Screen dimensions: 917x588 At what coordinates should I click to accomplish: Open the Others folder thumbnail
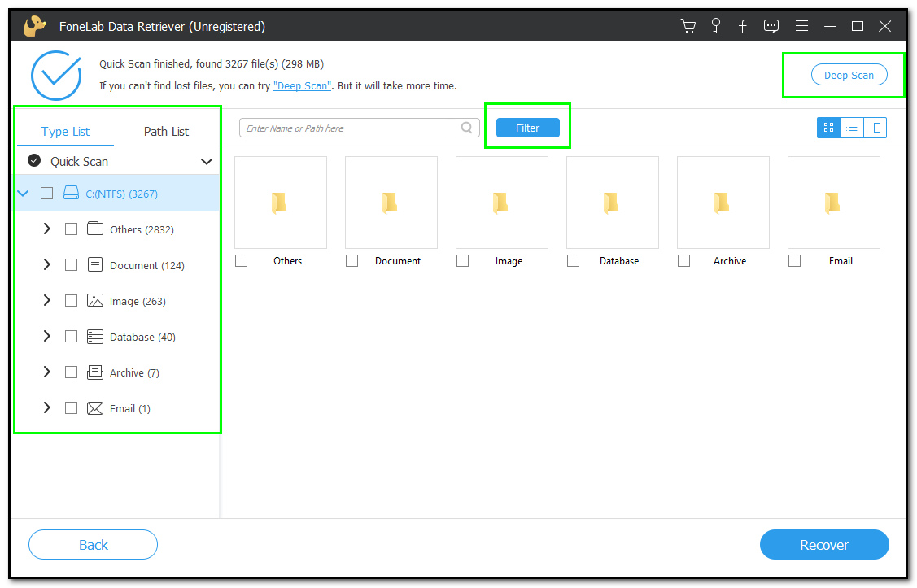click(x=281, y=203)
